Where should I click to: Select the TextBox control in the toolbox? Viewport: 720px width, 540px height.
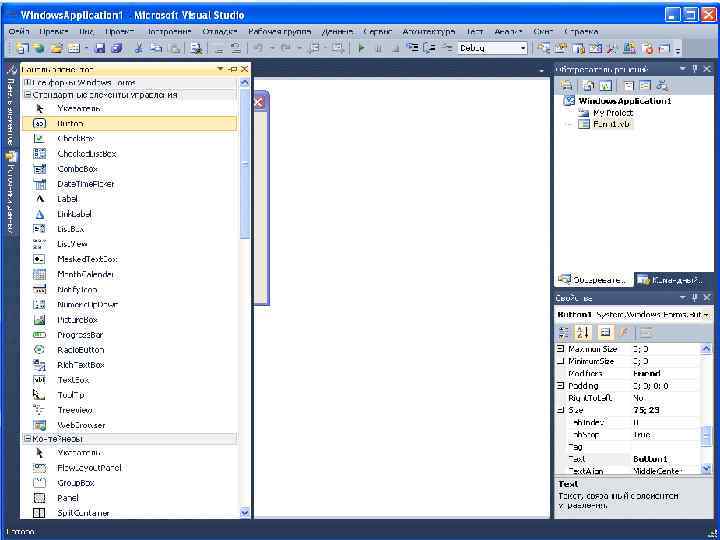(129, 380)
